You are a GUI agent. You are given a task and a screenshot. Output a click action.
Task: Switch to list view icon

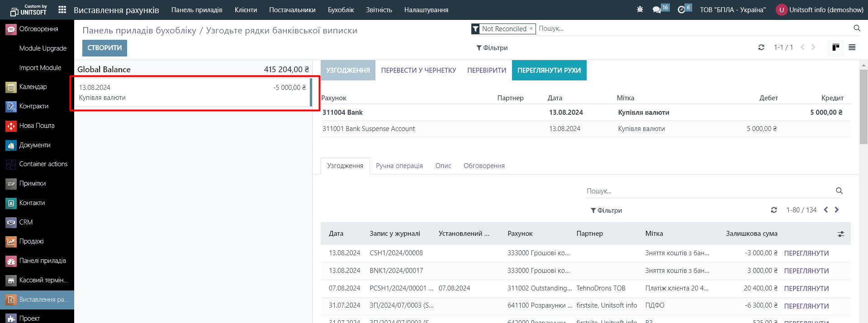pyautogui.click(x=852, y=47)
